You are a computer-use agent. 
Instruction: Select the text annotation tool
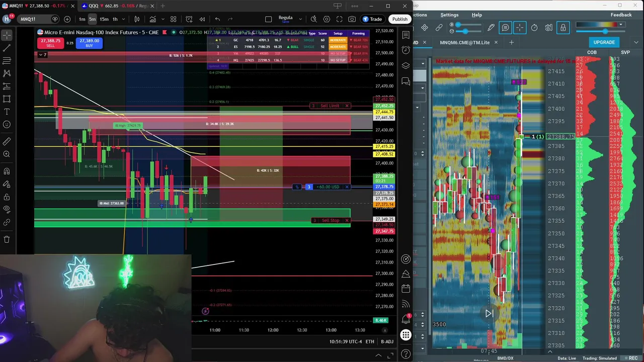click(x=7, y=112)
